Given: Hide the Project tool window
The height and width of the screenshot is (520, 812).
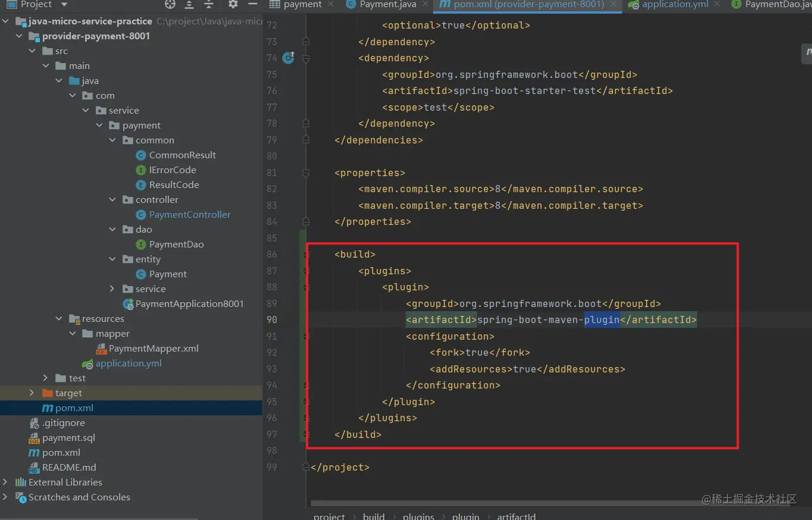Looking at the screenshot, I should coord(253,5).
